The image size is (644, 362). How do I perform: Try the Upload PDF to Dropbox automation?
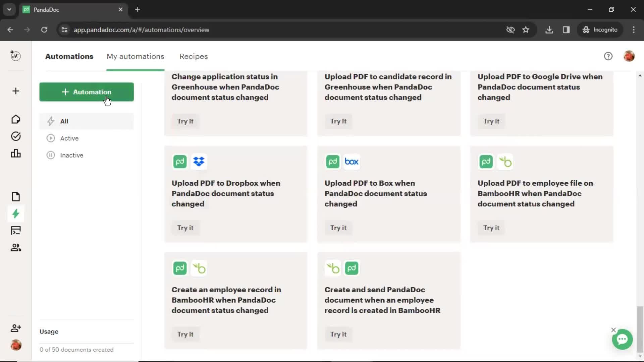185,227
